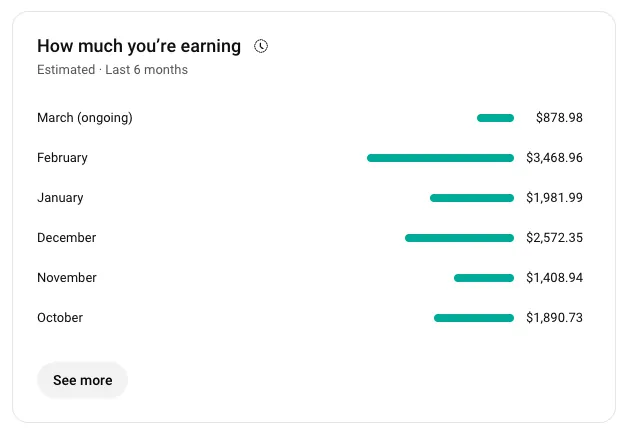Click the $2,572.35 December amount
Viewport: 632px width, 439px height.
[554, 237]
